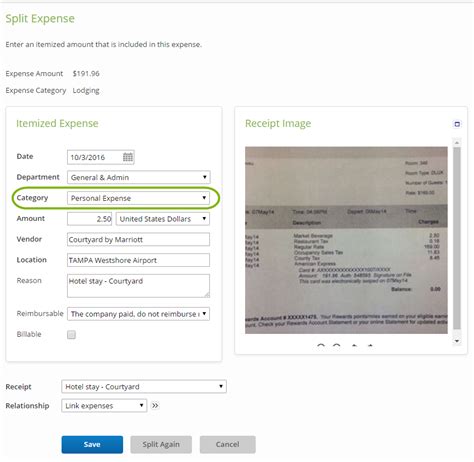Open the Relationship dropdown Link expenses

(x=104, y=406)
